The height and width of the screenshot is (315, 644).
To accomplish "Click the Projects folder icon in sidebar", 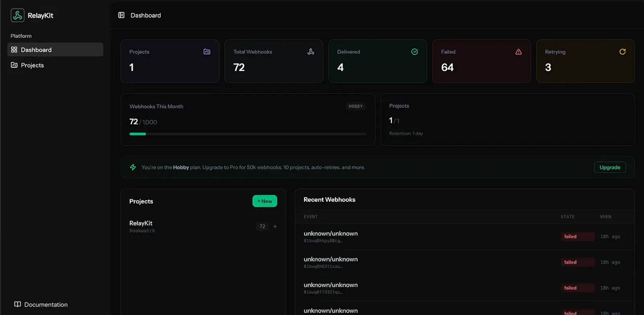I will [x=14, y=65].
